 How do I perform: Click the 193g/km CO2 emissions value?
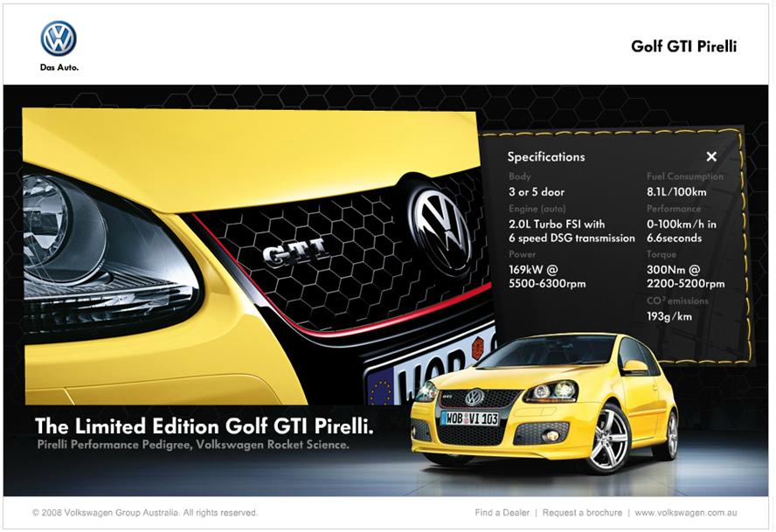click(x=670, y=316)
